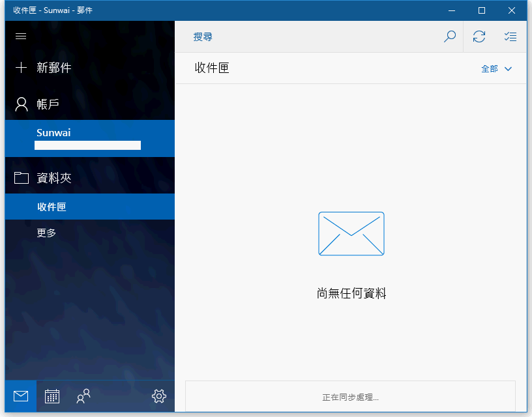Close the Mail window

click(x=512, y=10)
